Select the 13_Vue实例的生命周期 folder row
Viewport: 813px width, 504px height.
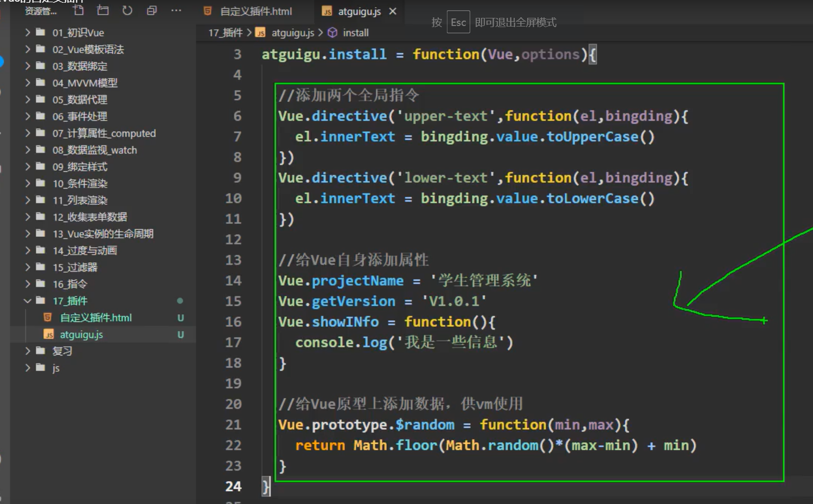[103, 234]
